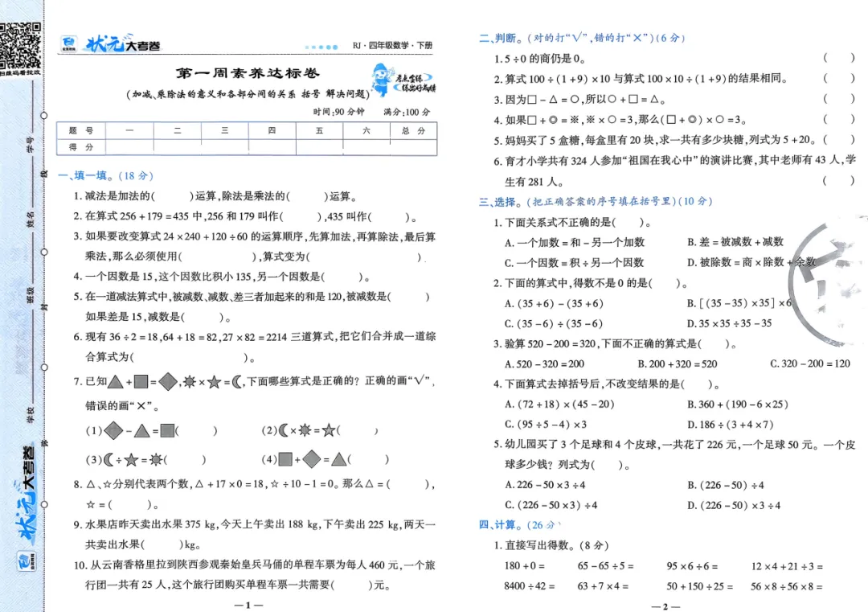Click the 满分:100分 label

point(407,112)
